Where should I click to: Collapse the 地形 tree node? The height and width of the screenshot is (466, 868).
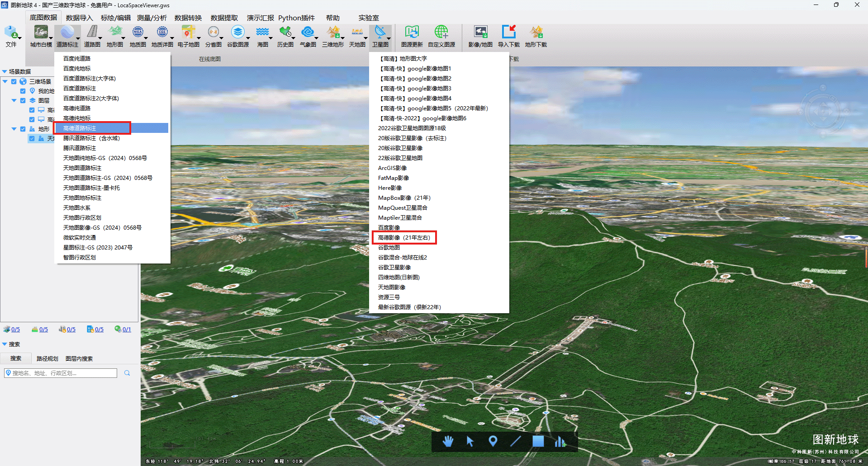14,129
